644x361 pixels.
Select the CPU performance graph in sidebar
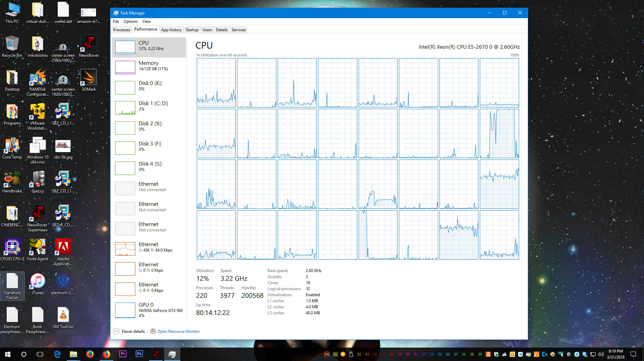click(149, 47)
